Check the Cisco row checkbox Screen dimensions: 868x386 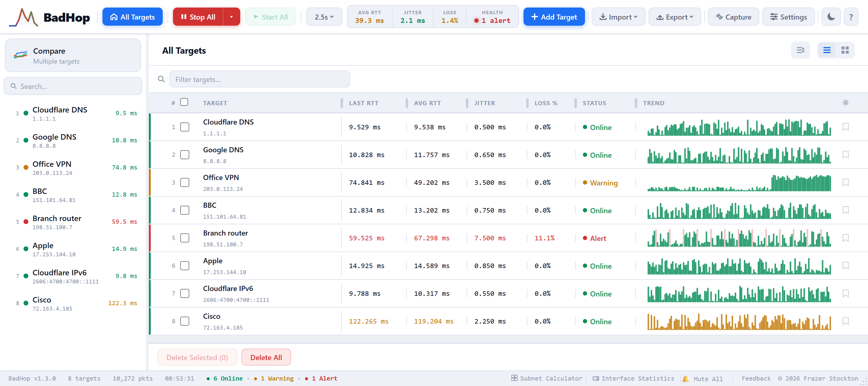[185, 321]
